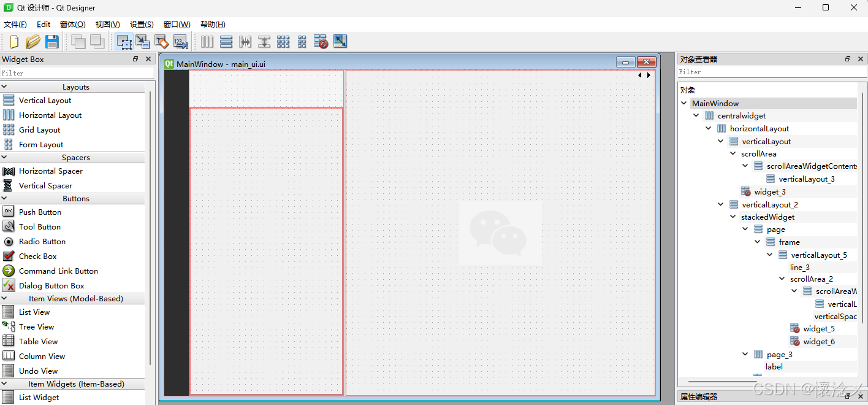Click the Lay Out Vertically toolbar icon
This screenshot has width=868, height=405.
point(226,42)
